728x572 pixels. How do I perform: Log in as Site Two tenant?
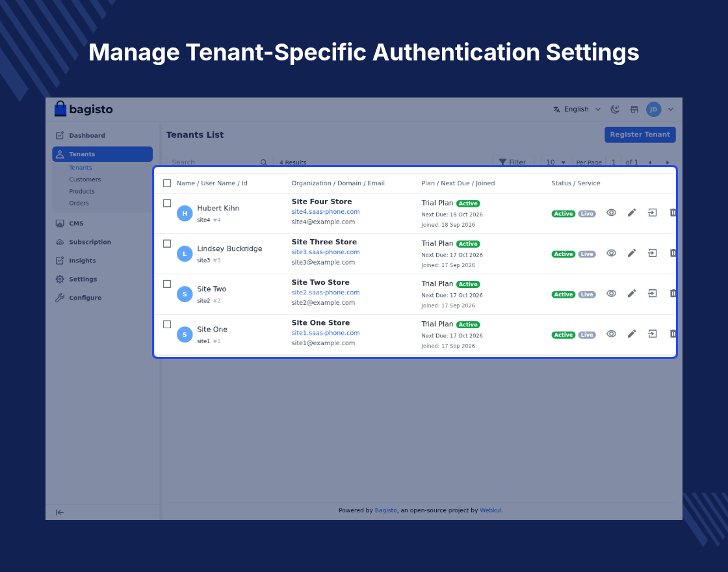click(653, 293)
